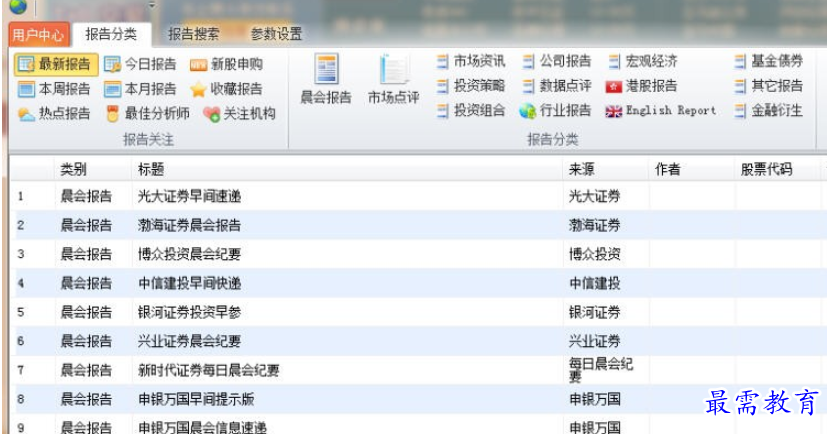Open 新股申购 new stock subscription

pos(226,64)
